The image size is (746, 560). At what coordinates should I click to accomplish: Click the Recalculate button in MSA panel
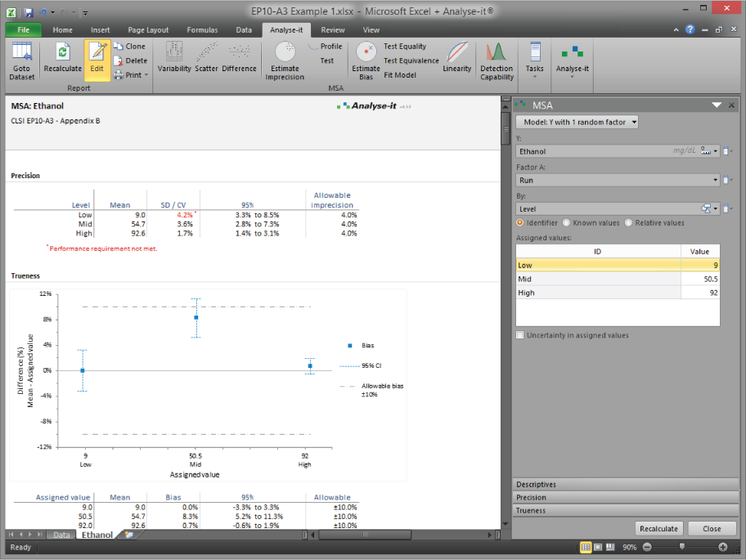658,528
